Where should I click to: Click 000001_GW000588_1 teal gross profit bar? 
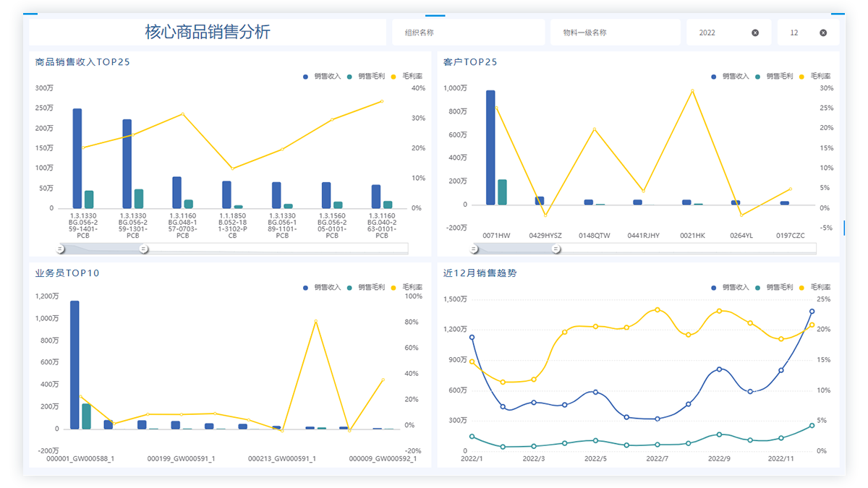tap(86, 416)
